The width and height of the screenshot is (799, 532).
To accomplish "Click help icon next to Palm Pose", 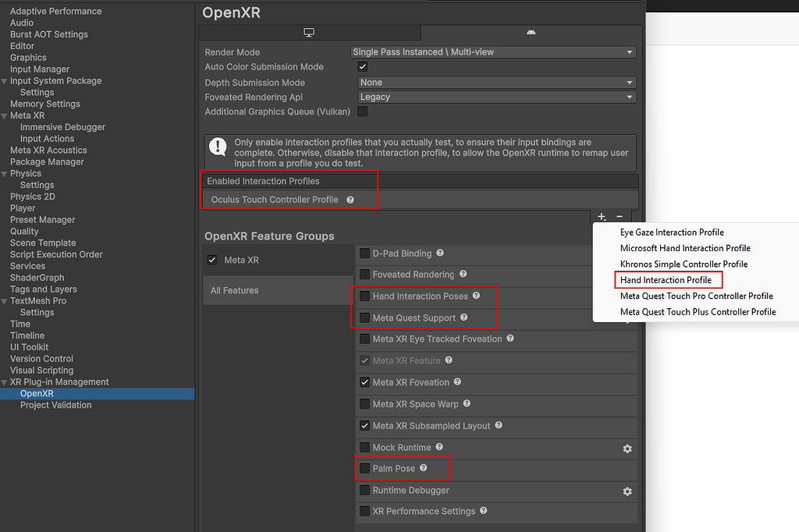I will [x=424, y=468].
